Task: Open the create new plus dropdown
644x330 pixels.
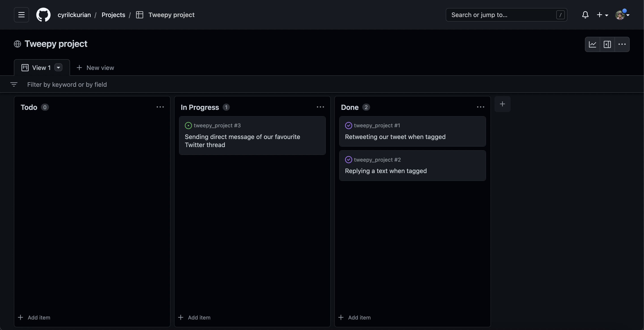Action: [x=602, y=15]
